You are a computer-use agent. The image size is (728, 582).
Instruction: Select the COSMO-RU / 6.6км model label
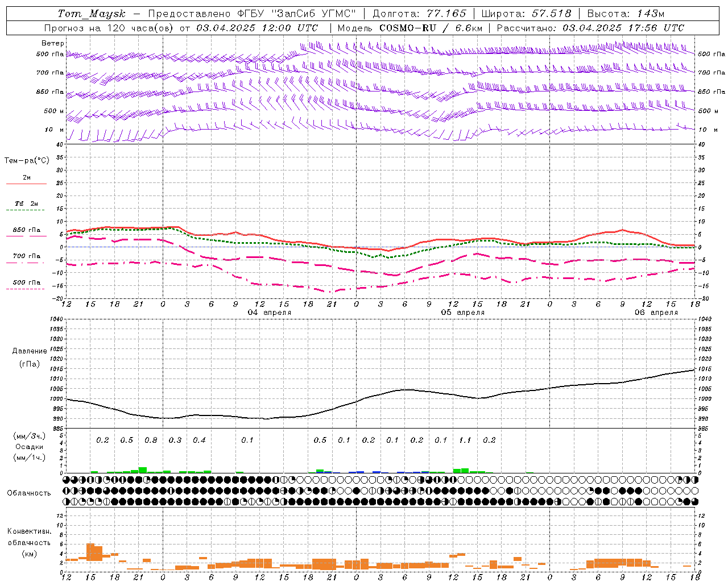431,28
